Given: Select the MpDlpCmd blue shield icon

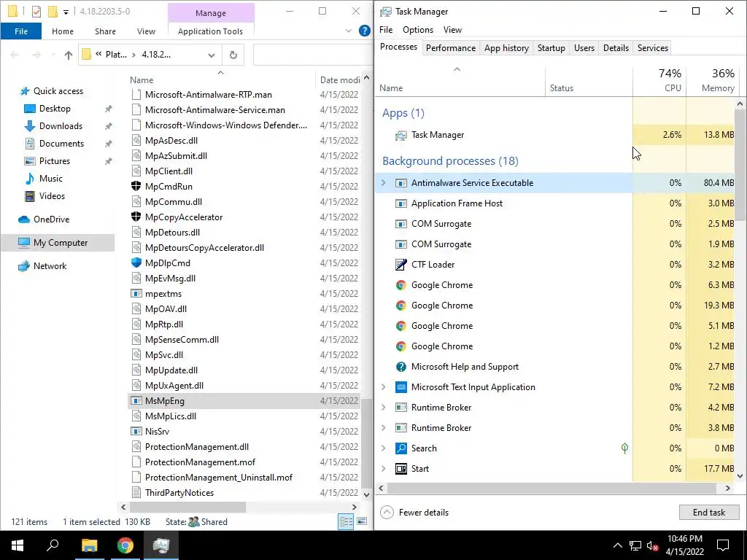Looking at the screenshot, I should tap(136, 262).
